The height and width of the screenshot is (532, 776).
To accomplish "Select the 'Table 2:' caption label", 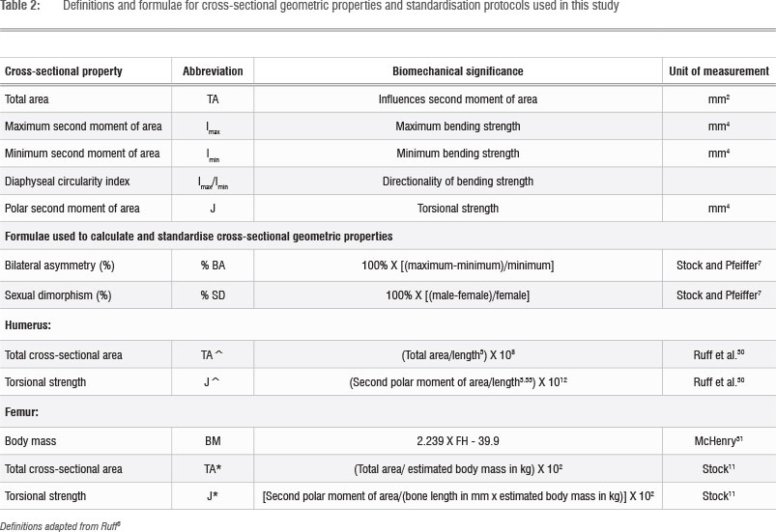I will pos(21,7).
